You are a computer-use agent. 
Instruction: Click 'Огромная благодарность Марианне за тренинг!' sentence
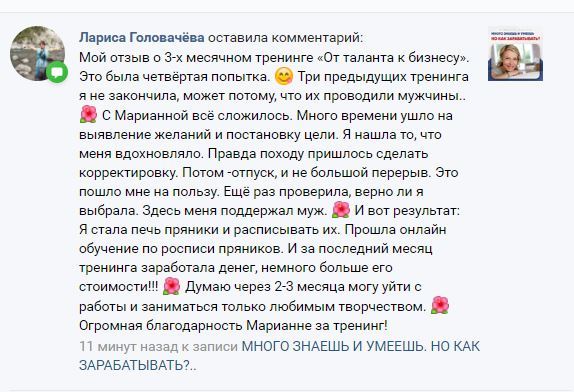[233, 325]
